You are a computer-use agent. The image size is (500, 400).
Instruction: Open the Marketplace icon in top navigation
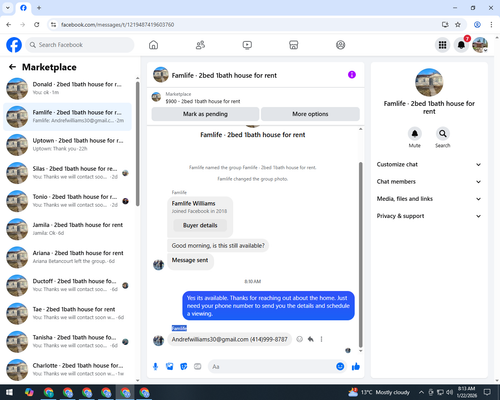(294, 45)
